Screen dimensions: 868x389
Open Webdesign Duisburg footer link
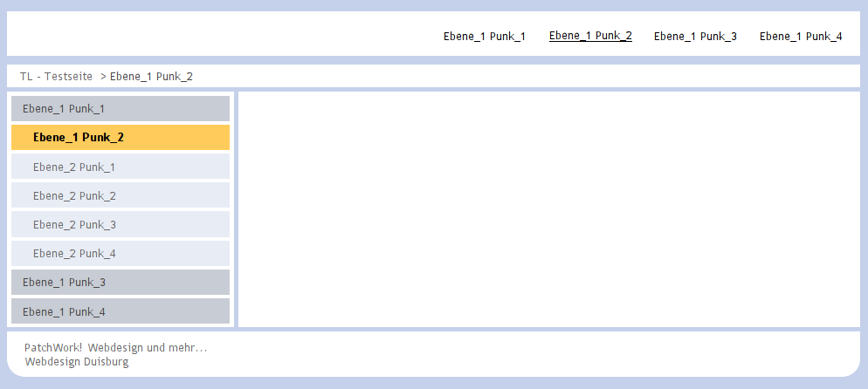77,363
